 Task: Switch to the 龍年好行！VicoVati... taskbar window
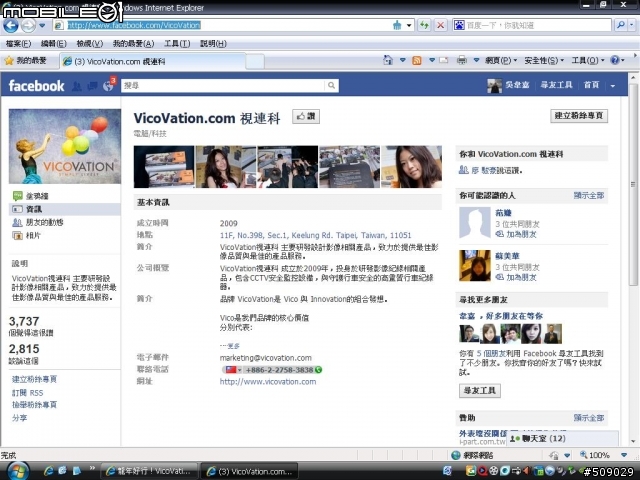[149, 471]
